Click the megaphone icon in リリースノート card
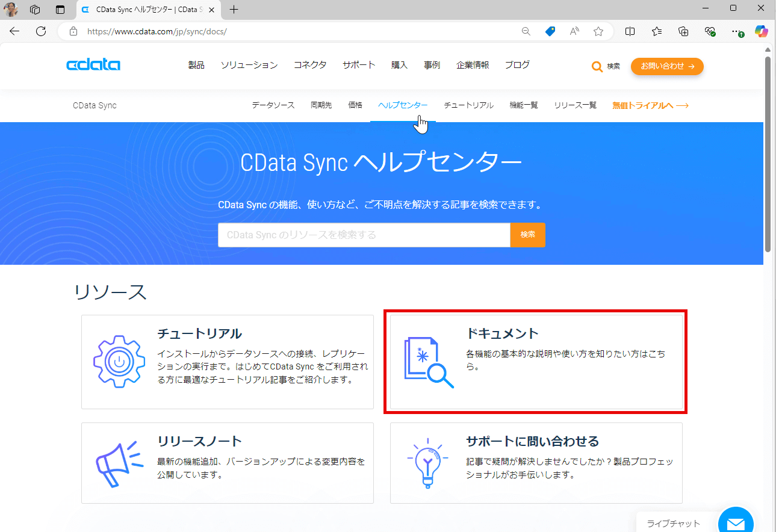Screen dimensions: 776x532 click(x=119, y=463)
